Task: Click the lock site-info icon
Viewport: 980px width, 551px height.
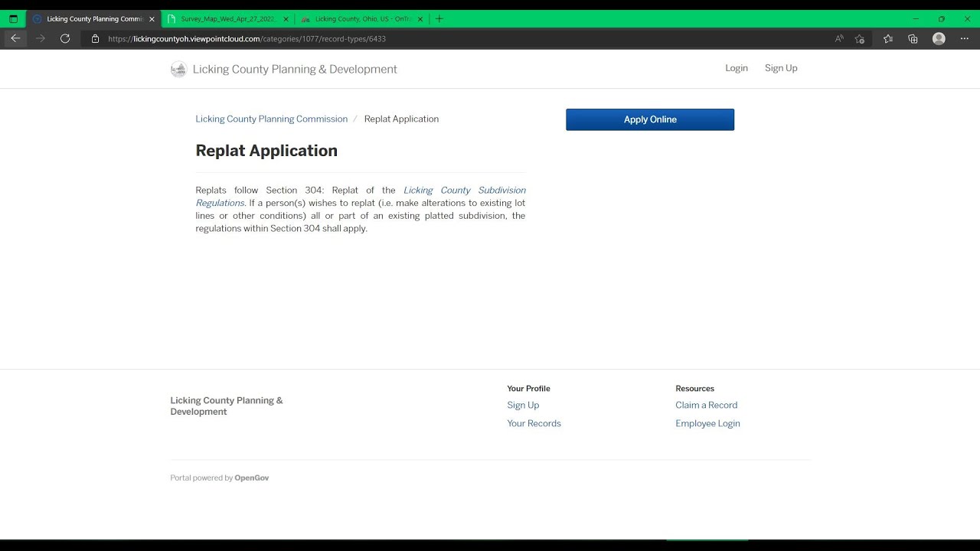Action: coord(96,38)
